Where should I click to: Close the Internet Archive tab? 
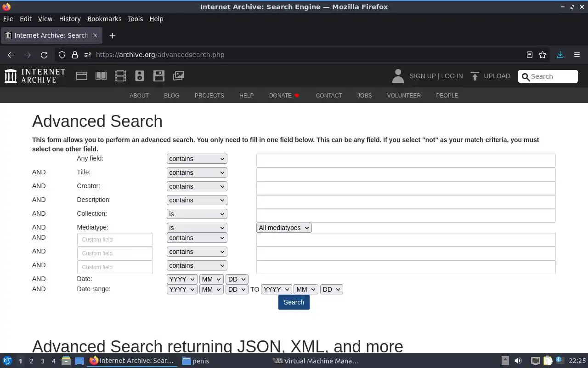[95, 35]
